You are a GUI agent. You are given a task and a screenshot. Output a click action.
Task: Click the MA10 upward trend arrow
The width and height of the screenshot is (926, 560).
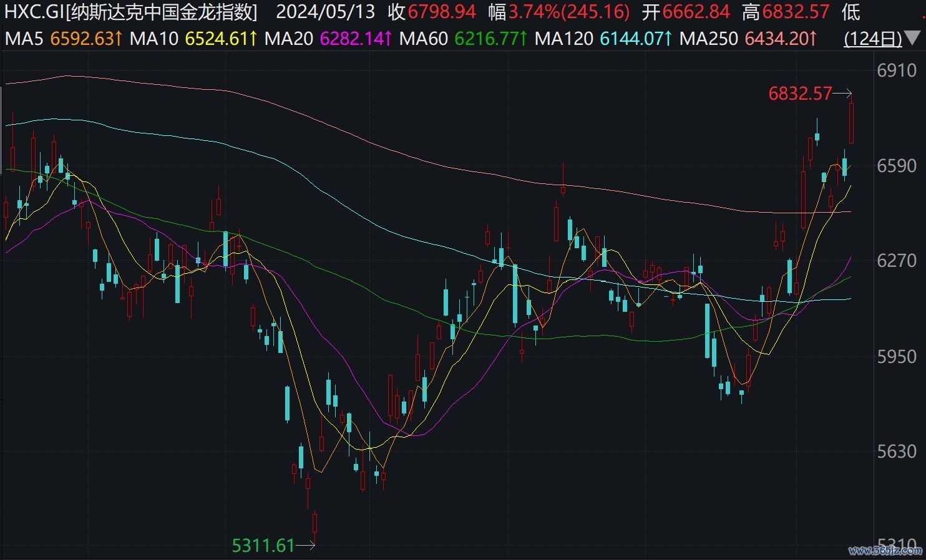coord(253,39)
